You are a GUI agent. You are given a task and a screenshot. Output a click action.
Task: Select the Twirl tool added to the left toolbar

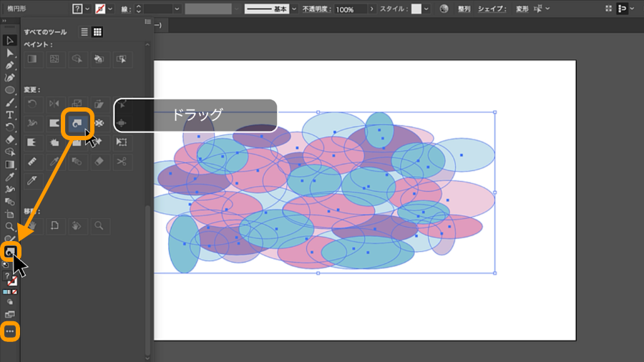point(10,252)
